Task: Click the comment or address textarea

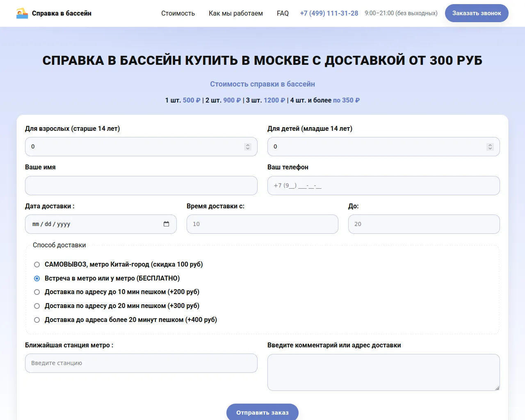Action: coord(383,372)
